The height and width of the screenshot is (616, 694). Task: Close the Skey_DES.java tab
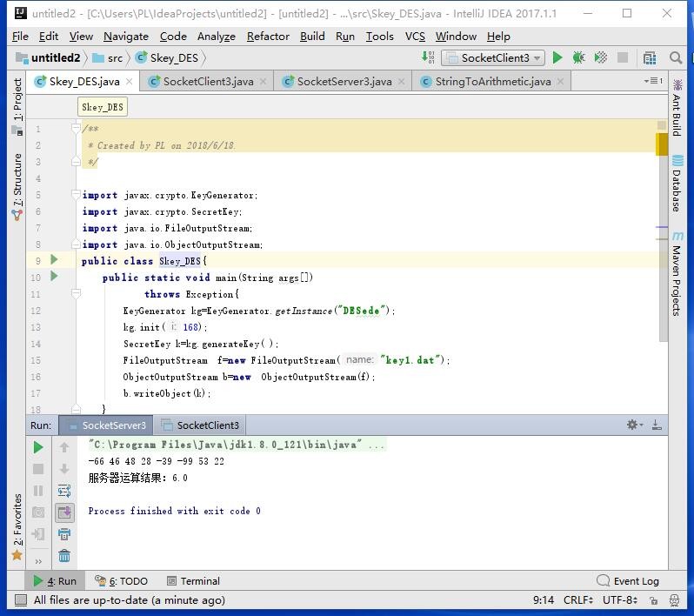130,82
